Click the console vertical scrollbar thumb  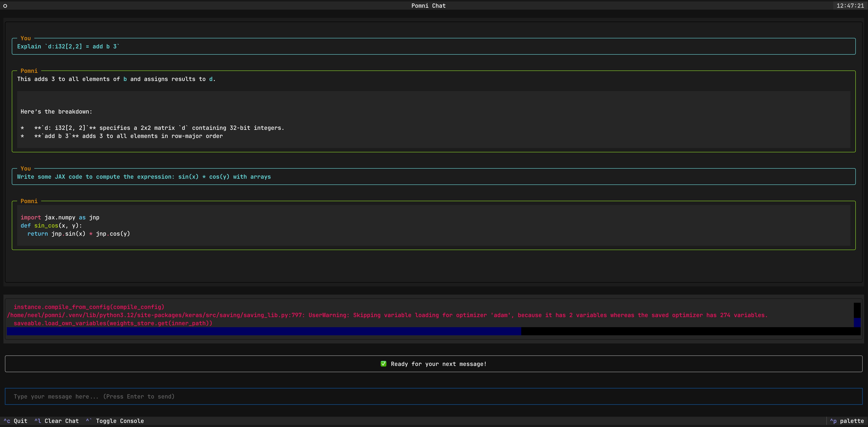[x=857, y=323]
